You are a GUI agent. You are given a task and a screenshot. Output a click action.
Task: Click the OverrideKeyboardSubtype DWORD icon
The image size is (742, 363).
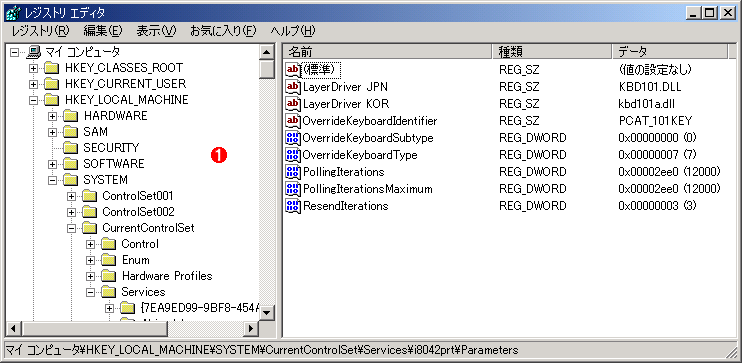point(293,138)
